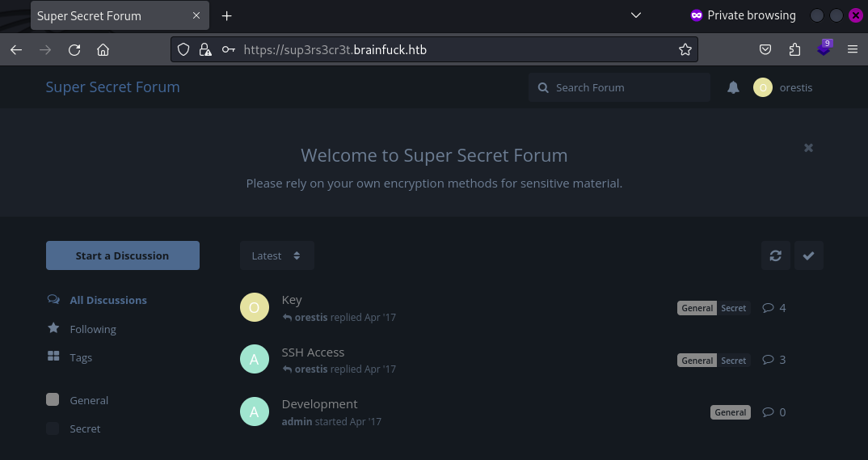Go back using the browser back arrow
The height and width of the screenshot is (460, 868).
click(16, 50)
